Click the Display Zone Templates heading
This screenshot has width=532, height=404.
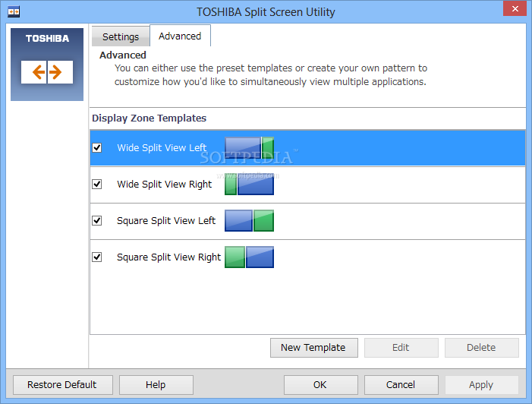149,118
